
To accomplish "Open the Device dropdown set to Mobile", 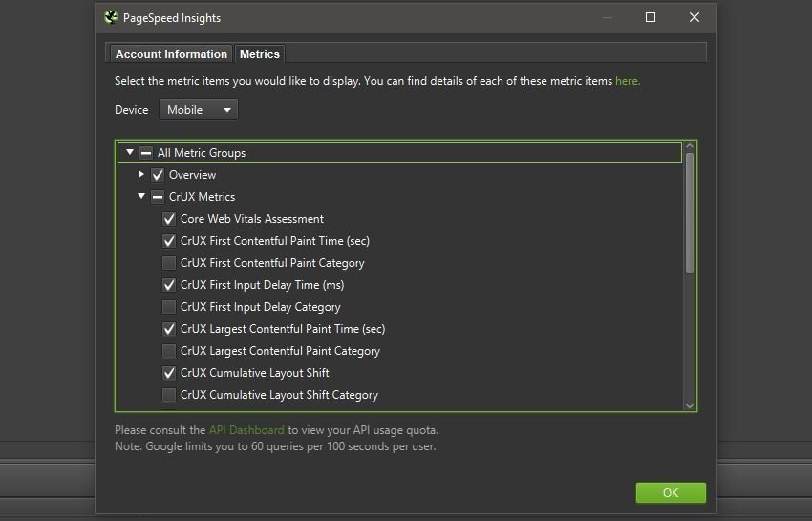I will (198, 110).
